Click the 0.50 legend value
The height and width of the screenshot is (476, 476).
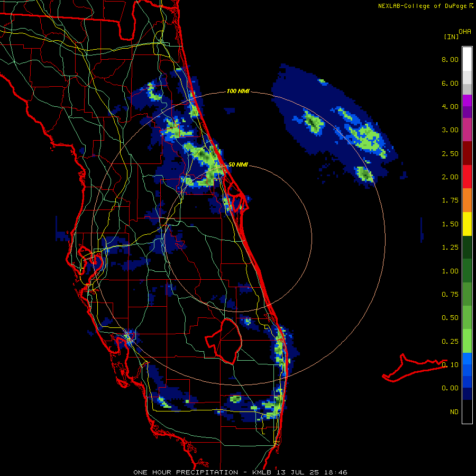click(x=450, y=318)
